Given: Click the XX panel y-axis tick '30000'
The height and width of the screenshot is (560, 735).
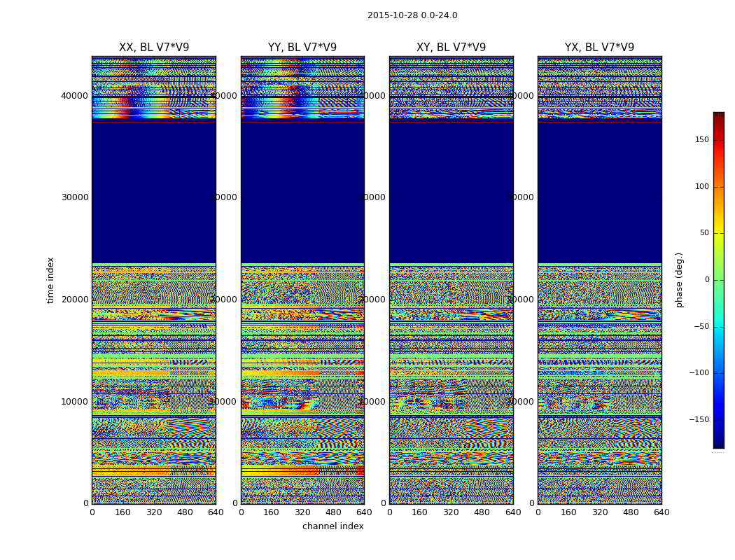Looking at the screenshot, I should pyautogui.click(x=74, y=197).
